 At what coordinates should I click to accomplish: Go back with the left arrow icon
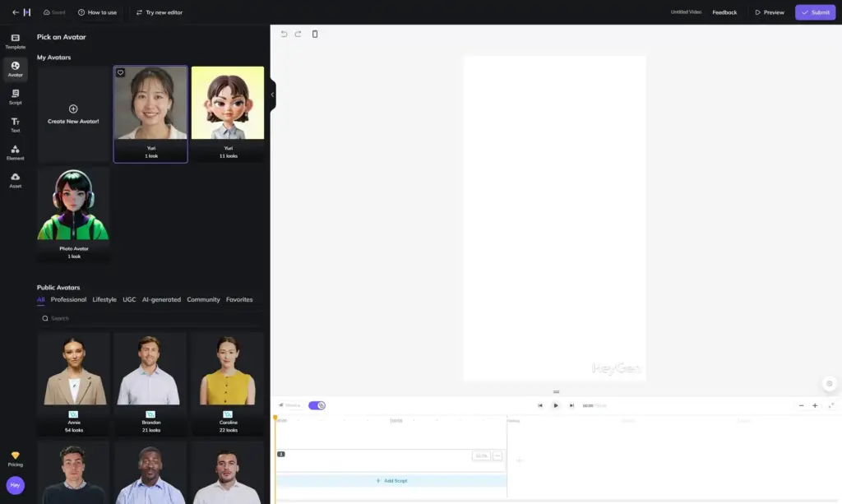(15, 12)
